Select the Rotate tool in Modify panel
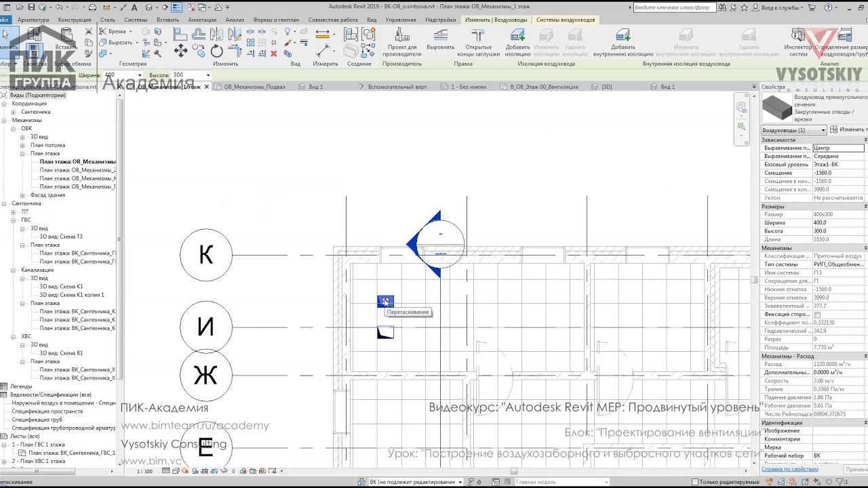868x488 pixels. click(217, 51)
